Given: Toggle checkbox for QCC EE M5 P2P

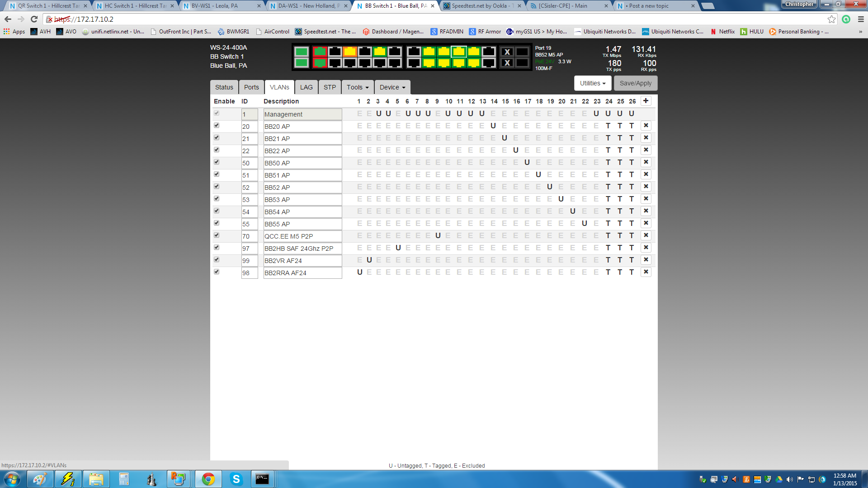Looking at the screenshot, I should point(217,235).
